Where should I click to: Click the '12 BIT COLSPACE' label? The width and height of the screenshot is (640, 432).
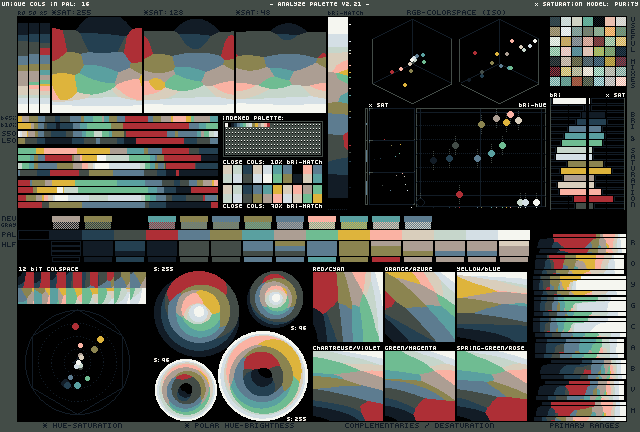click(x=48, y=269)
